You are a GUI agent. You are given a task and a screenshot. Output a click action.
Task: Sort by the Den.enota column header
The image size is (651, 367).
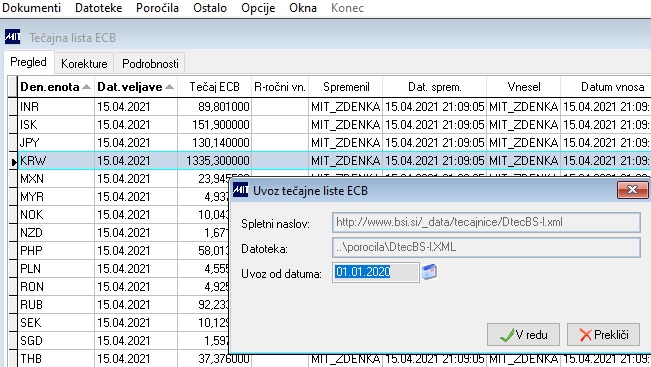click(56, 87)
